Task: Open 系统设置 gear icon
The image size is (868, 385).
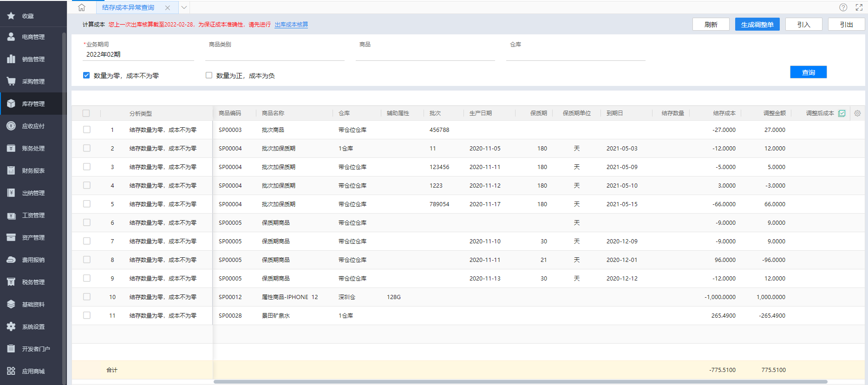Action: (x=11, y=326)
